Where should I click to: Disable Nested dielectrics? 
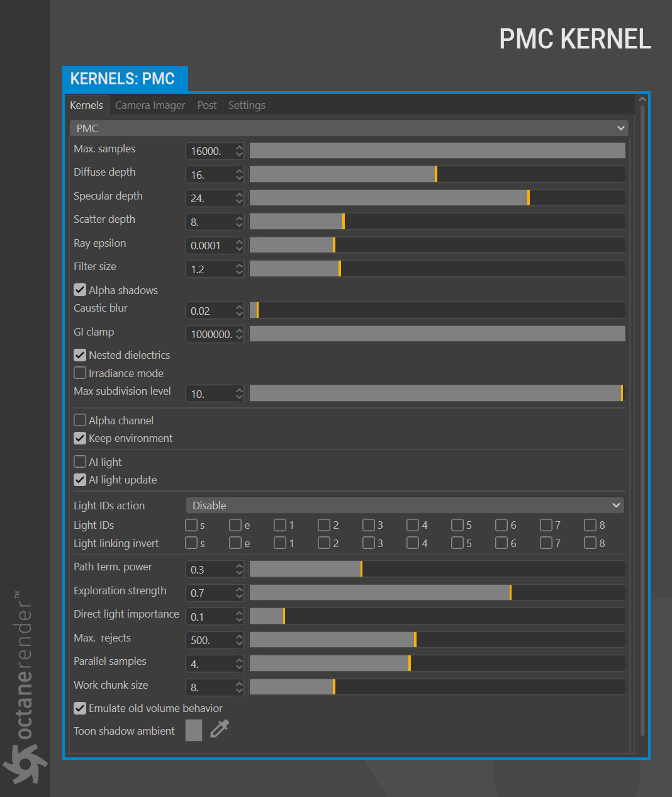pyautogui.click(x=80, y=355)
